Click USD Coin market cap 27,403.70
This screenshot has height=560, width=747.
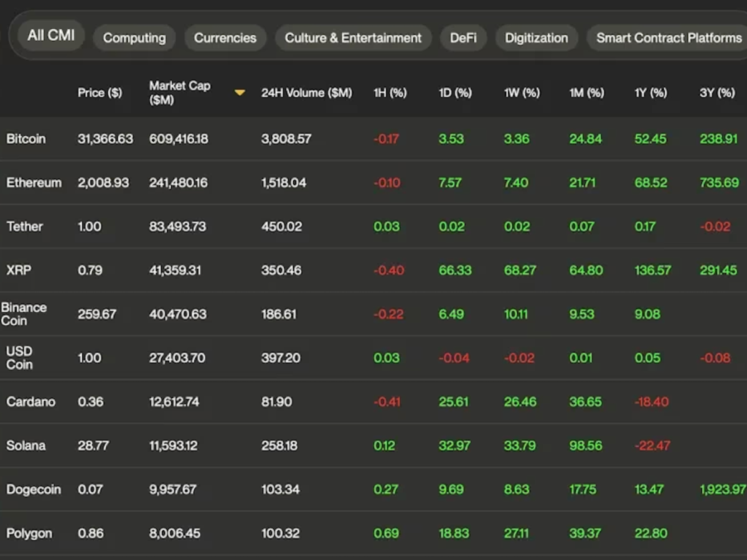[x=177, y=358]
